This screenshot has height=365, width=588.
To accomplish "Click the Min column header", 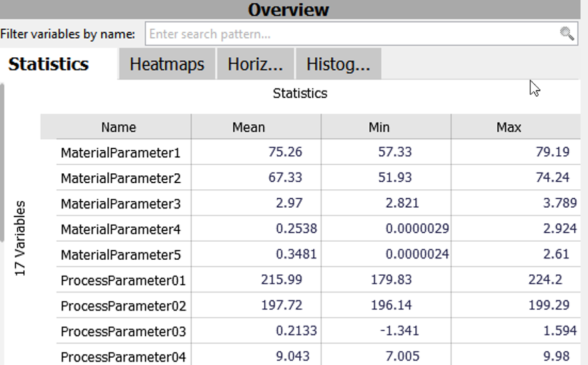I will click(x=379, y=127).
